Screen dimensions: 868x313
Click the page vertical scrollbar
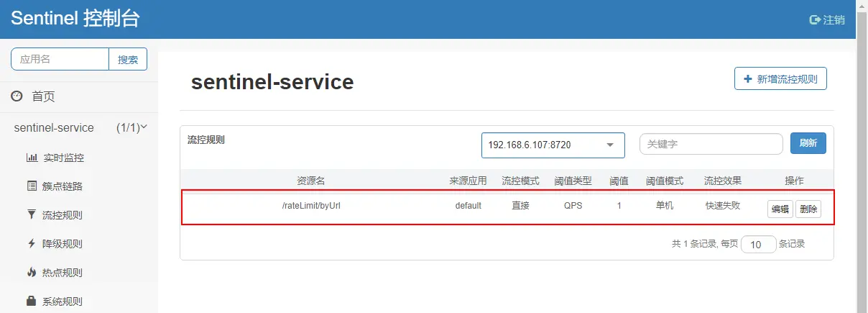pos(862,156)
